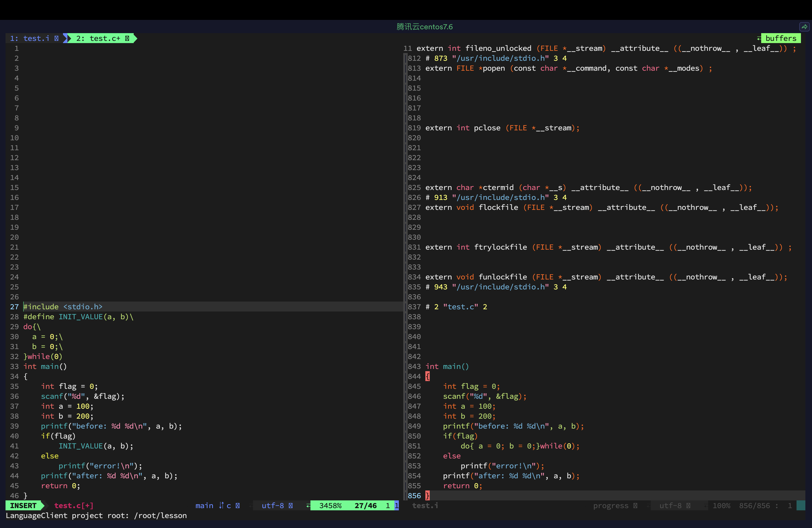Close the test.i tab via its box icon
Viewport: 812px width, 528px height.
coord(57,38)
